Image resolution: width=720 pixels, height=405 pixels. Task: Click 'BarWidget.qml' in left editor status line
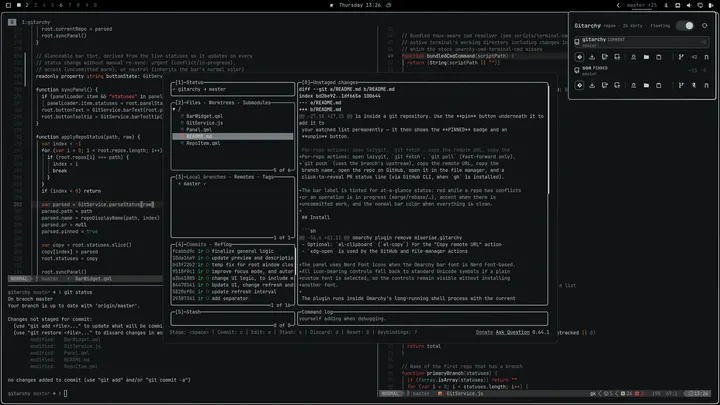point(93,279)
